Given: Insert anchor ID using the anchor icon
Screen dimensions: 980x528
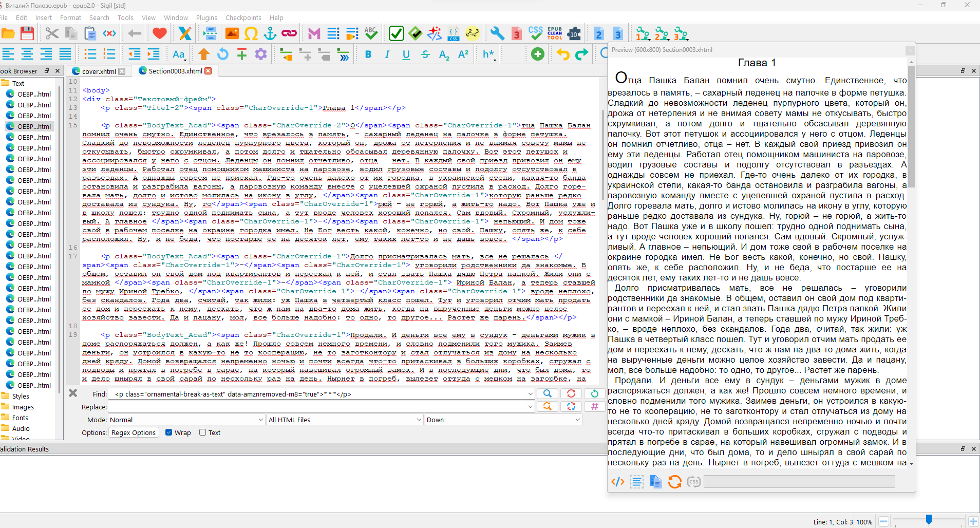Looking at the screenshot, I should [x=270, y=34].
